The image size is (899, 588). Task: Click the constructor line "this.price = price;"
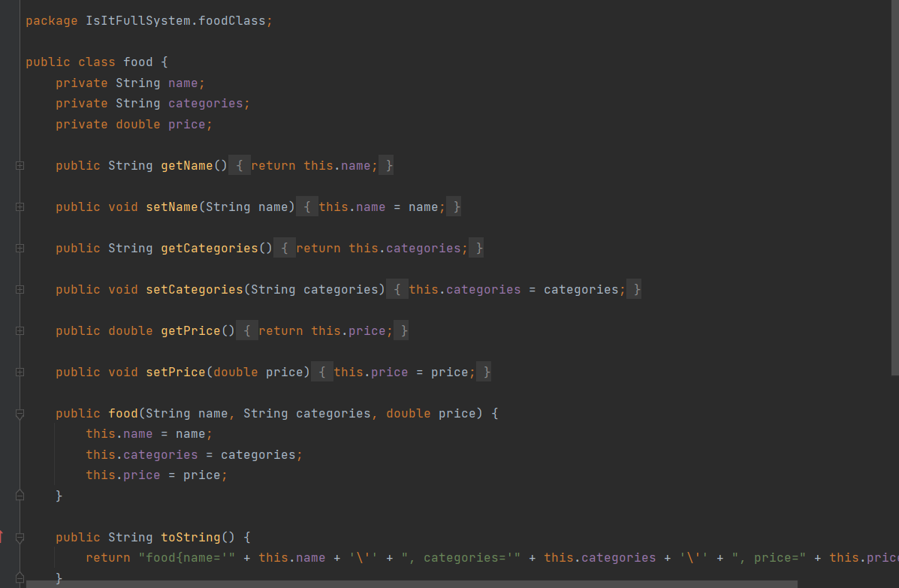point(156,475)
